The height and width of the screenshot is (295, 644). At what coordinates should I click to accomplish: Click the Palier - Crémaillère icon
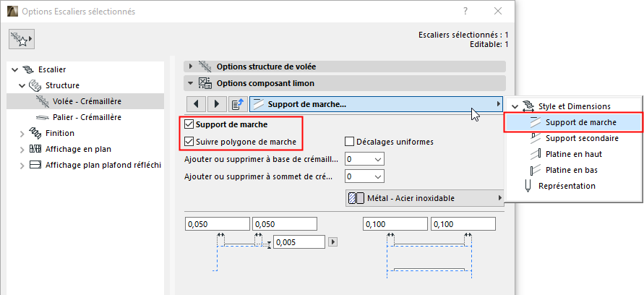point(43,117)
